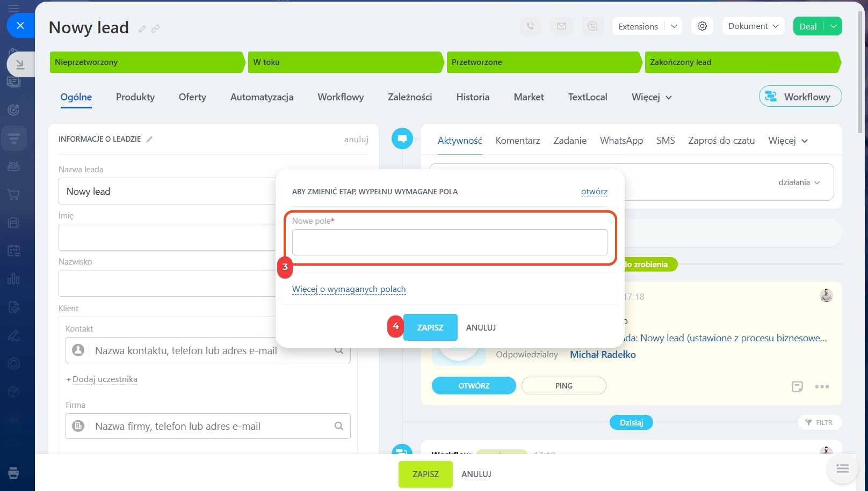Select Komentarz timeline tab
This screenshot has width=868, height=491.
(518, 141)
